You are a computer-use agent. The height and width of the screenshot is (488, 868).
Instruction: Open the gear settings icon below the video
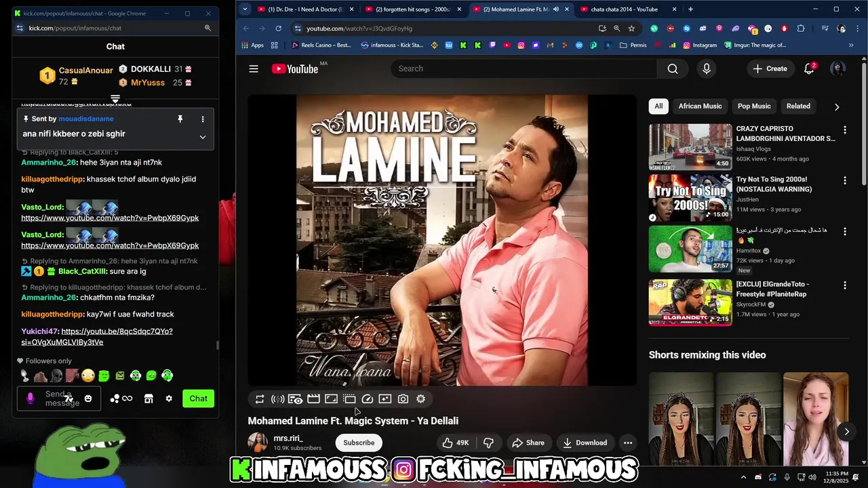(x=420, y=399)
